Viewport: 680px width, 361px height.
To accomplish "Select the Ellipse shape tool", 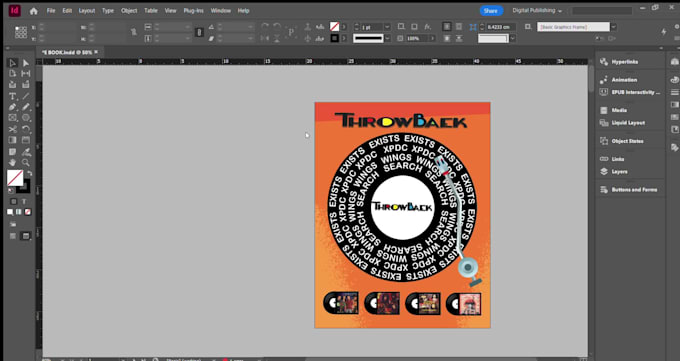I will click(x=26, y=118).
